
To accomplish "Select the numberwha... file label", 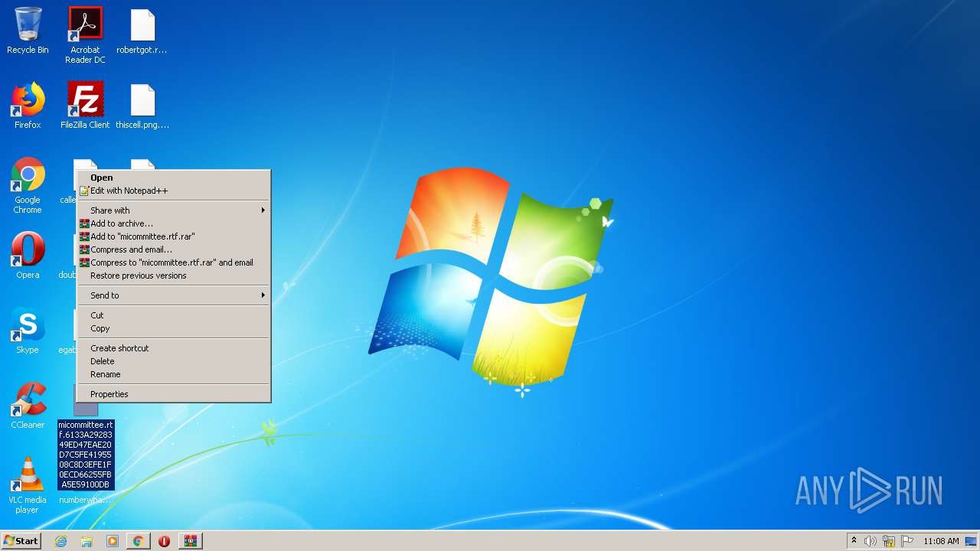I will coord(85,500).
